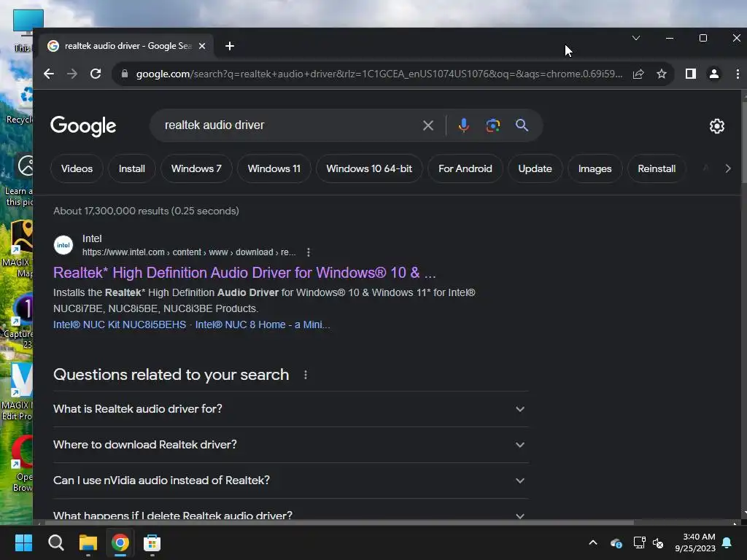Search by image with Lens icon

(x=492, y=125)
